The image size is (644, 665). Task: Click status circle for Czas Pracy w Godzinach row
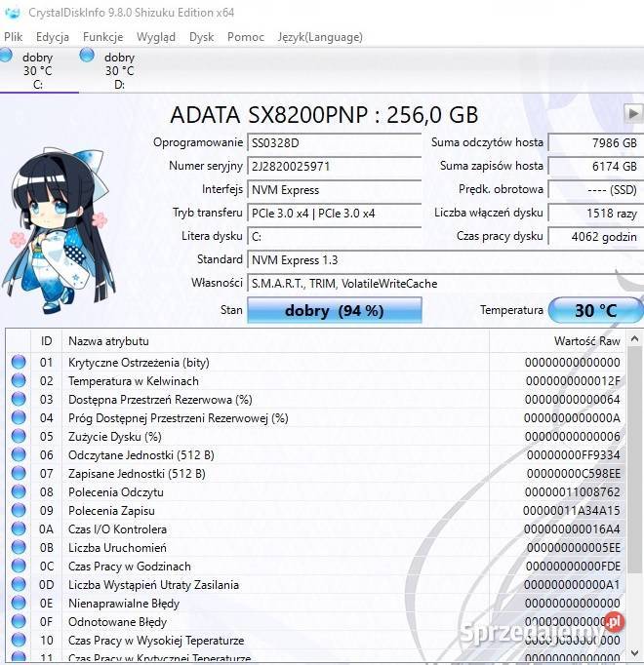point(19,566)
